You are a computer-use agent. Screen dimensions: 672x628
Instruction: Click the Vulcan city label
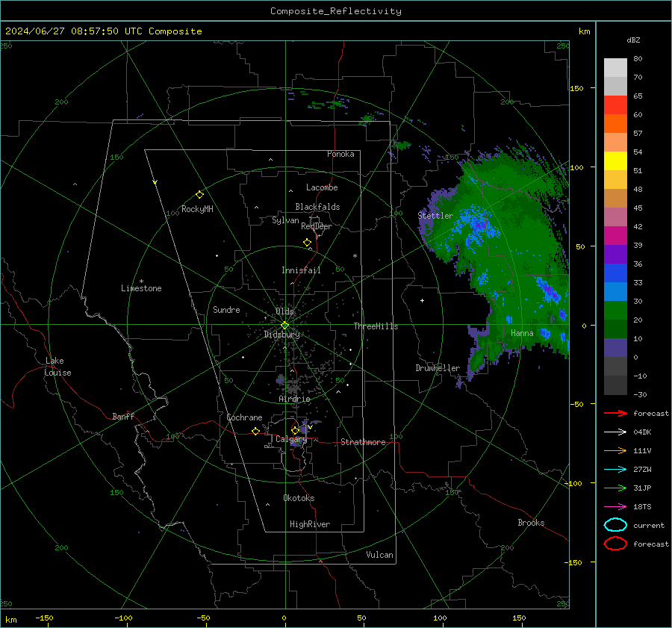379,555
